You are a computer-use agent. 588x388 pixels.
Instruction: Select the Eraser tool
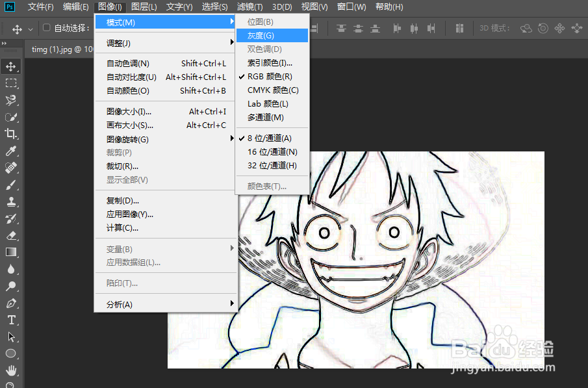coord(11,235)
